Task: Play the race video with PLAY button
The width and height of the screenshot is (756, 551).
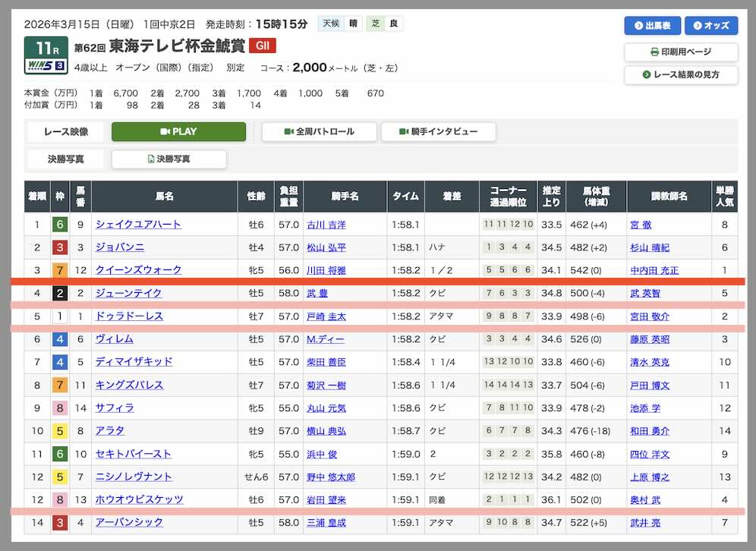Action: (178, 131)
